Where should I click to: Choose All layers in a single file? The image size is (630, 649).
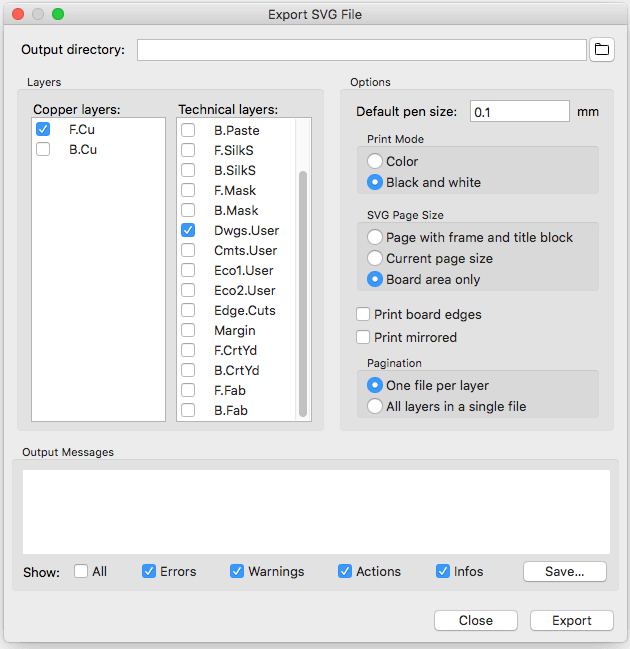(376, 406)
